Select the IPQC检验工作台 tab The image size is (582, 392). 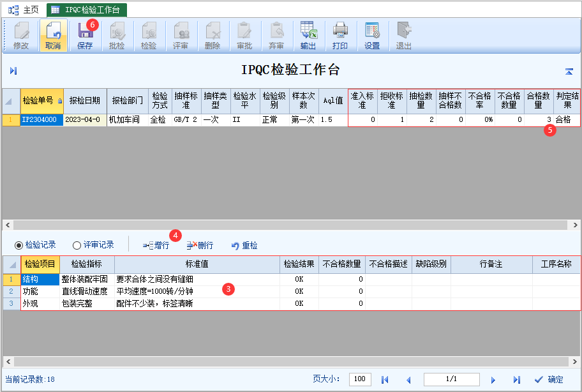tap(87, 10)
